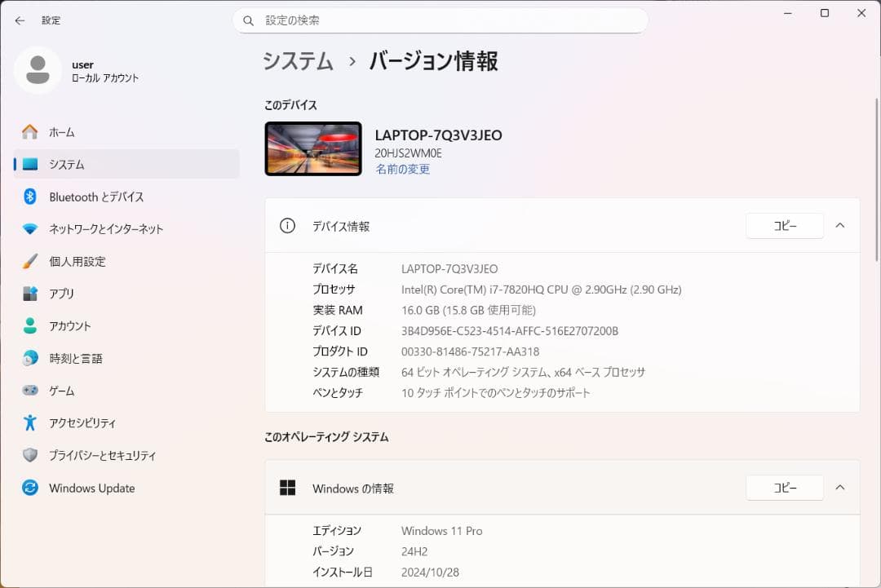The width and height of the screenshot is (881, 588).
Task: Click the device preview thumbnail image
Action: coord(313,148)
